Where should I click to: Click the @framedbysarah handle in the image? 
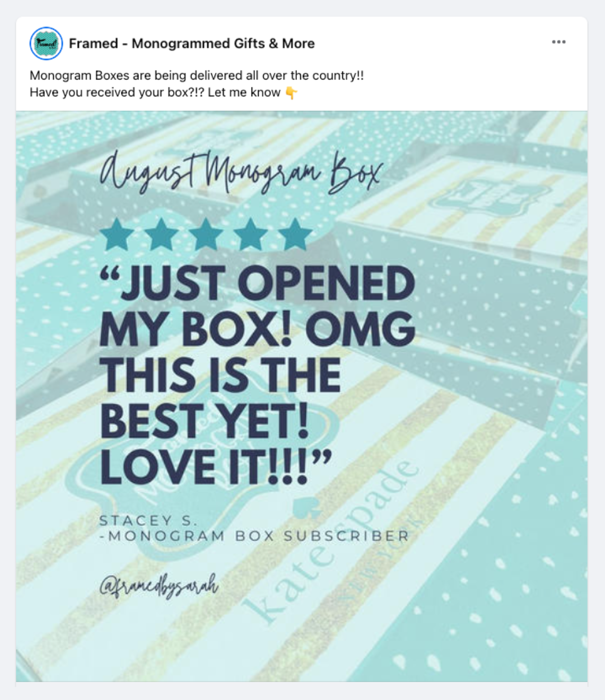click(159, 586)
